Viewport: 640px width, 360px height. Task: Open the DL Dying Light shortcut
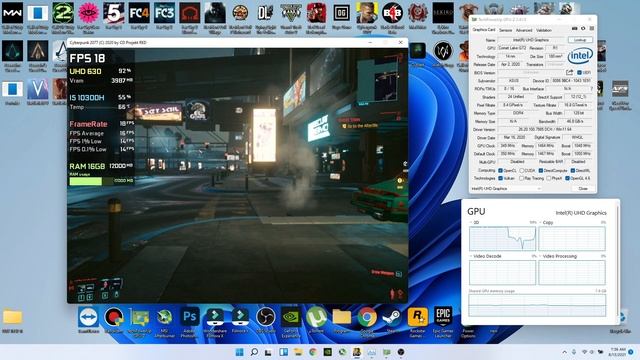point(265,13)
